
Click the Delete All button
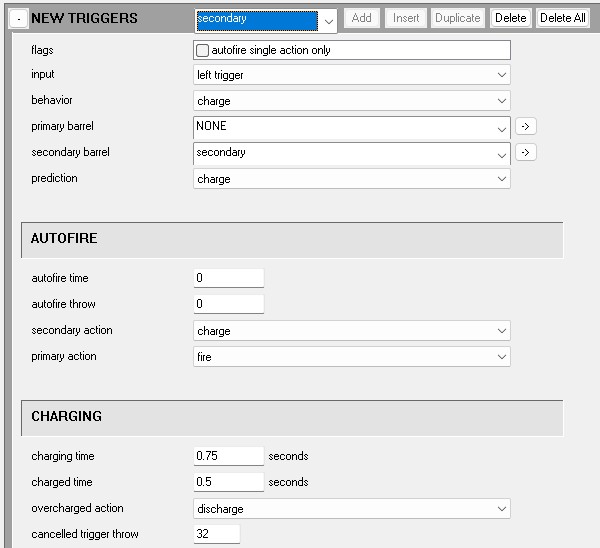point(562,18)
